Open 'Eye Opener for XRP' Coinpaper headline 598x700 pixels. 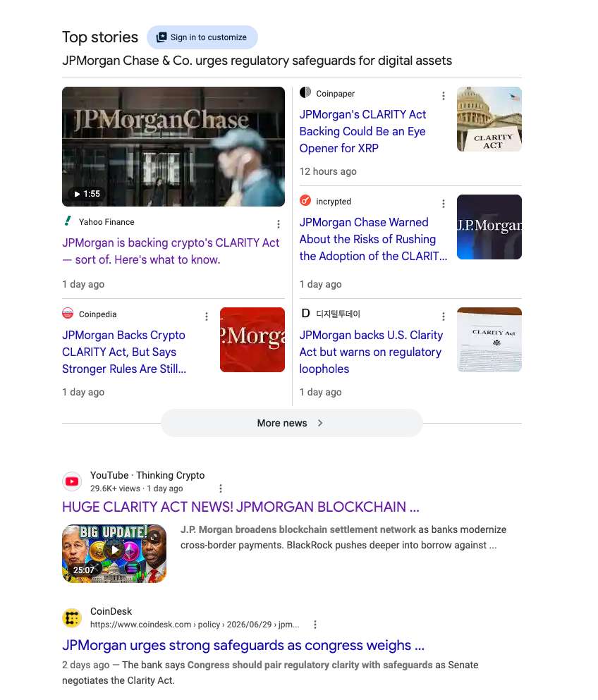362,131
